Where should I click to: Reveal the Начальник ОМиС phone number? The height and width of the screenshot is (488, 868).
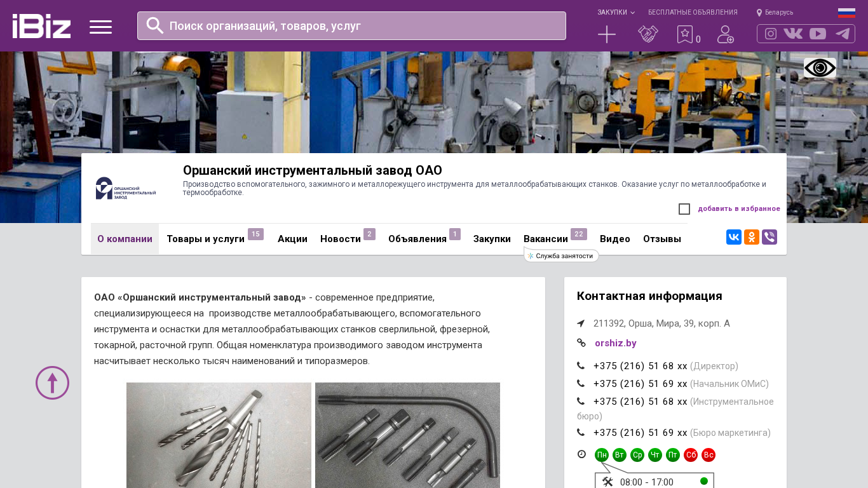point(641,384)
